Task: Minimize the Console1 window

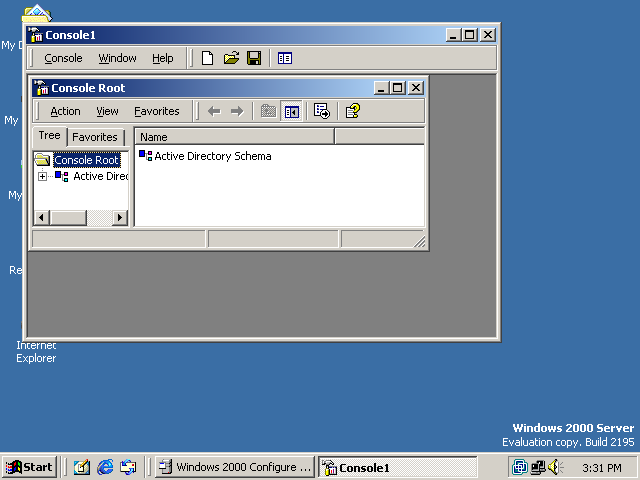Action: [x=453, y=35]
